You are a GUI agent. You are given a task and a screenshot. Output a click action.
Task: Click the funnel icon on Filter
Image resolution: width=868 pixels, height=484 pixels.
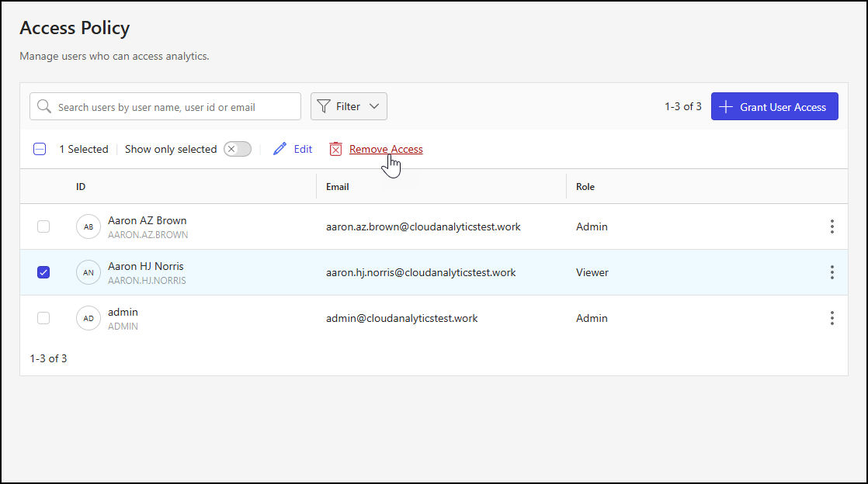[324, 106]
